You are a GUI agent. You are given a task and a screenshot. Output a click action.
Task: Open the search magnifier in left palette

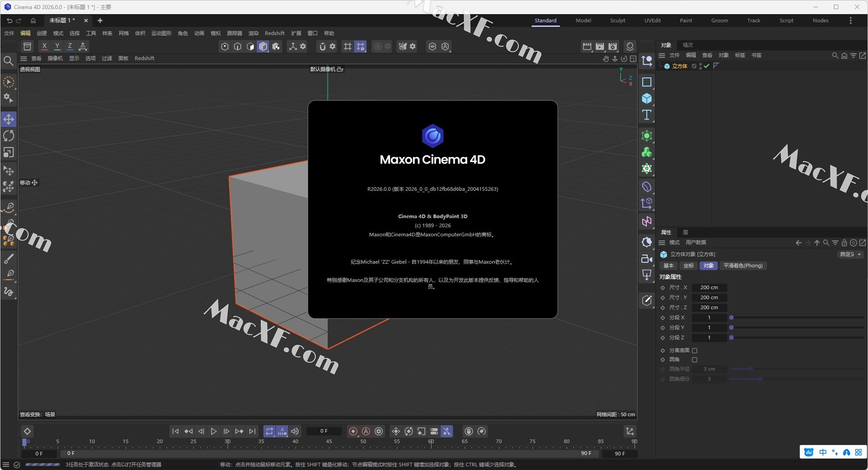[8, 61]
